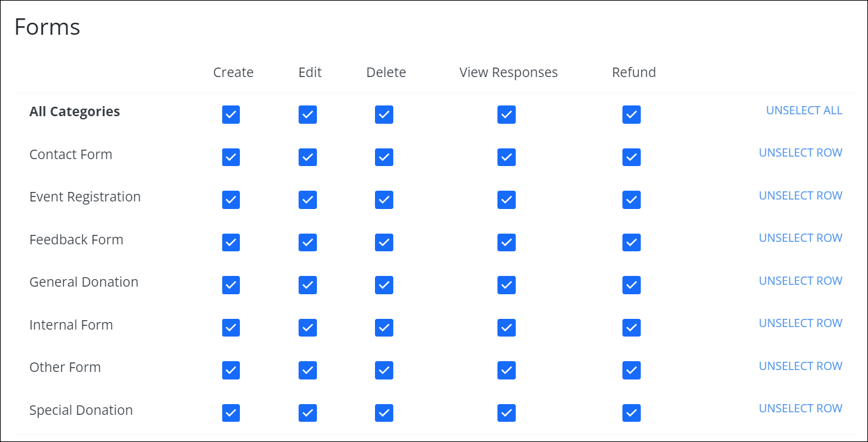Image resolution: width=868 pixels, height=442 pixels.
Task: Uncheck Refund for All Categories
Action: [x=631, y=114]
